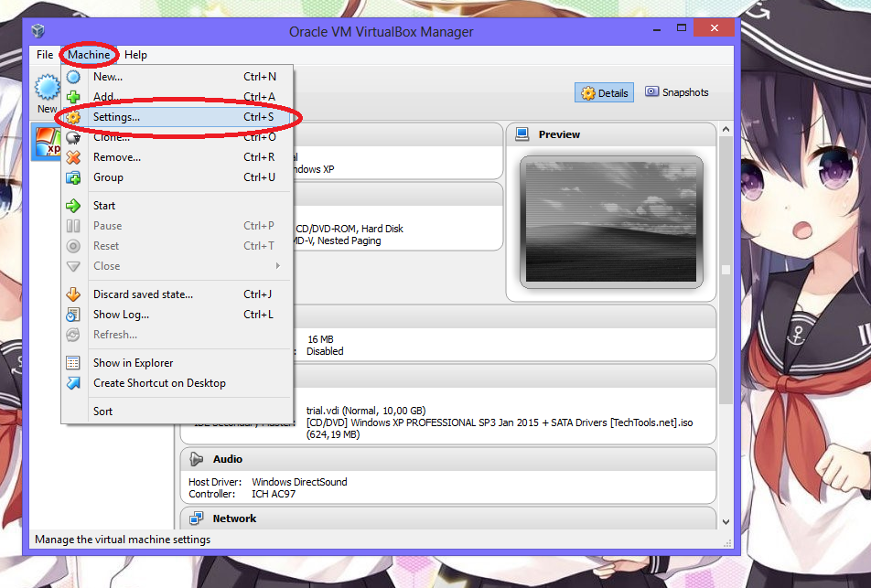Click the Details button
This screenshot has width=871, height=588.
coord(604,91)
